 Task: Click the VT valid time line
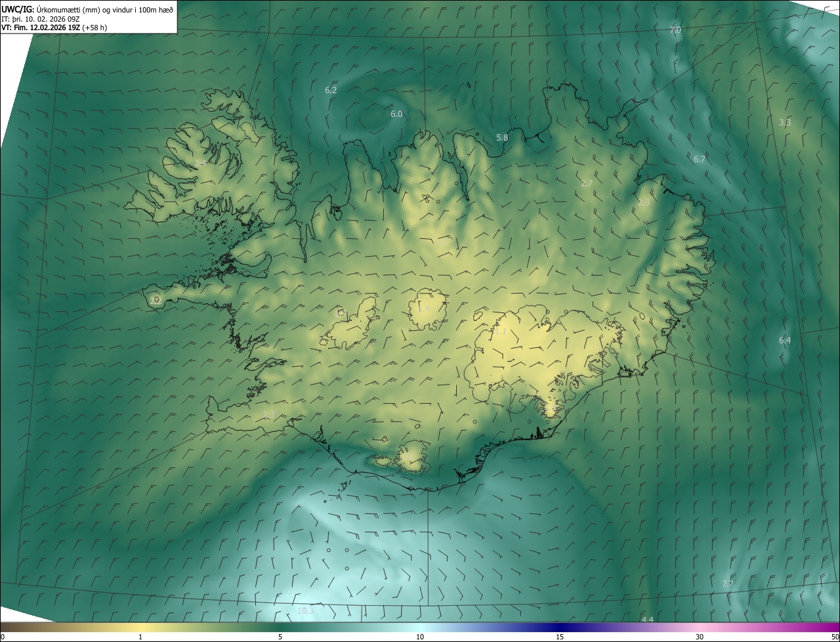(x=54, y=28)
